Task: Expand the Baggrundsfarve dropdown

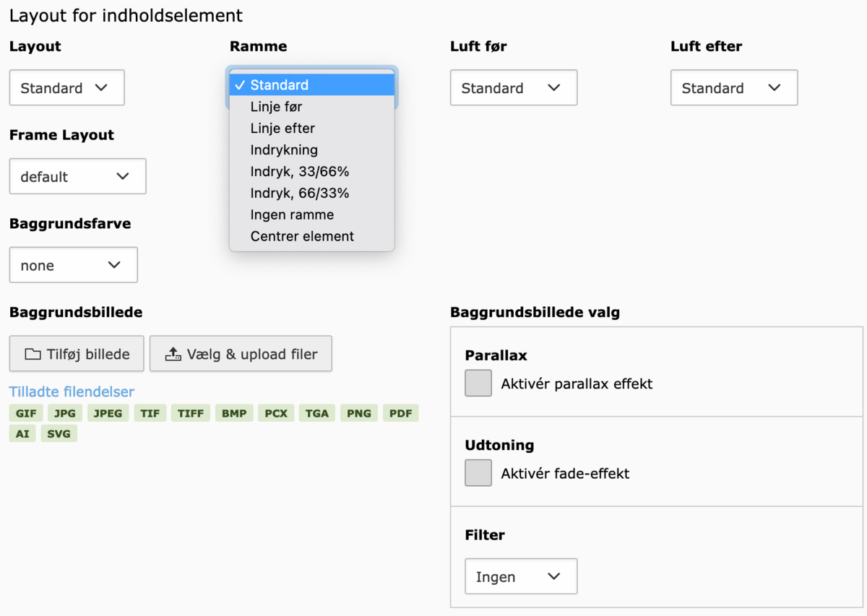Action: [73, 265]
